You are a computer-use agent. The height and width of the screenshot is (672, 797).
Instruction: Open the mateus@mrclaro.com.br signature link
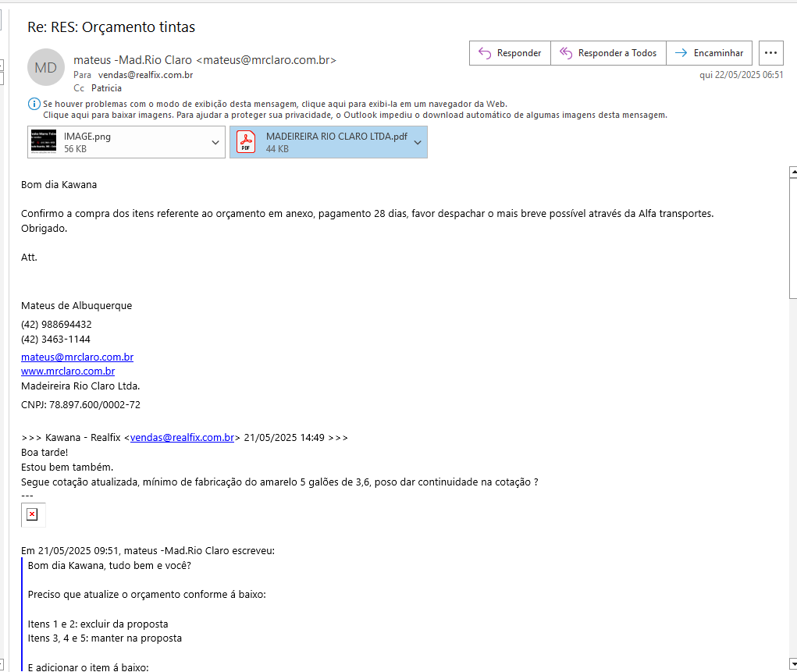[x=77, y=357]
